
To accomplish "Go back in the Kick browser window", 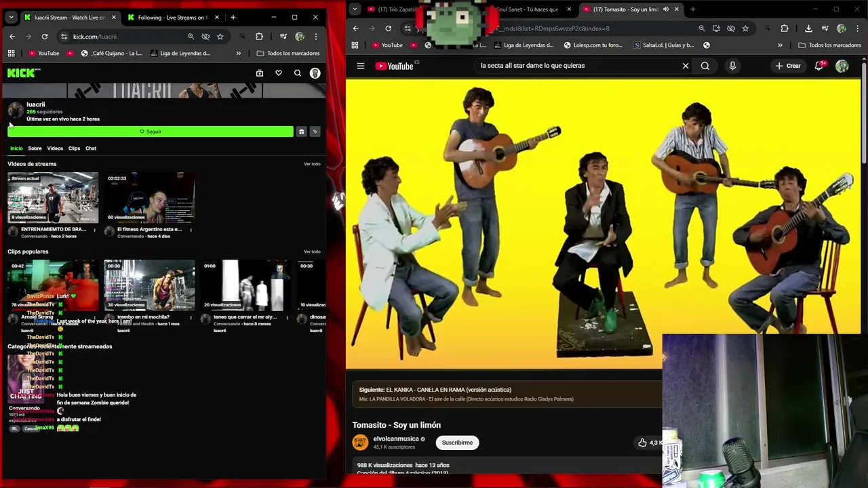I will 12,37.
